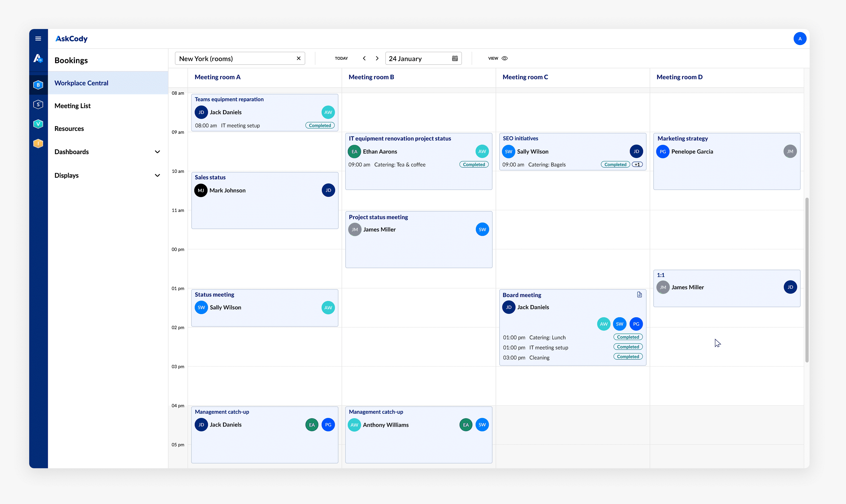
Task: Click Ethan Aarons organizer name
Action: click(x=380, y=152)
